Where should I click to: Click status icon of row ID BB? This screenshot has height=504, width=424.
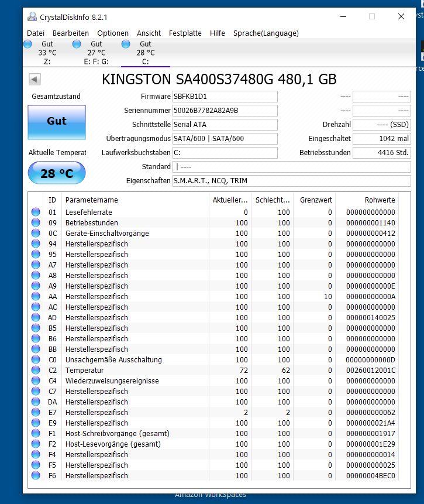pyautogui.click(x=36, y=349)
